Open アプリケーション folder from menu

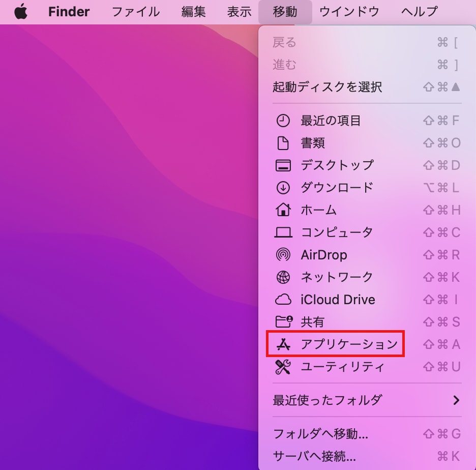[x=367, y=344]
